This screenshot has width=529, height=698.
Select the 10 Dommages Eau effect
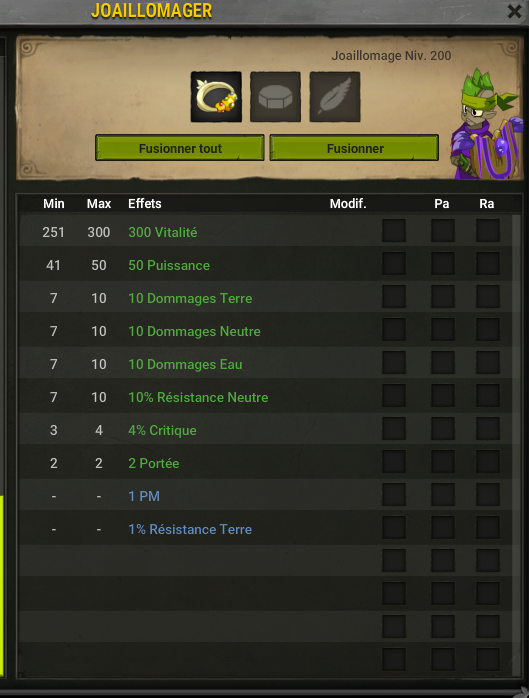(x=185, y=364)
